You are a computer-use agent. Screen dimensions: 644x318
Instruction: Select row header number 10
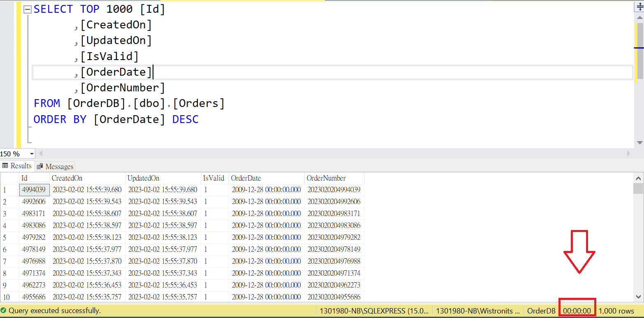pyautogui.click(x=10, y=297)
